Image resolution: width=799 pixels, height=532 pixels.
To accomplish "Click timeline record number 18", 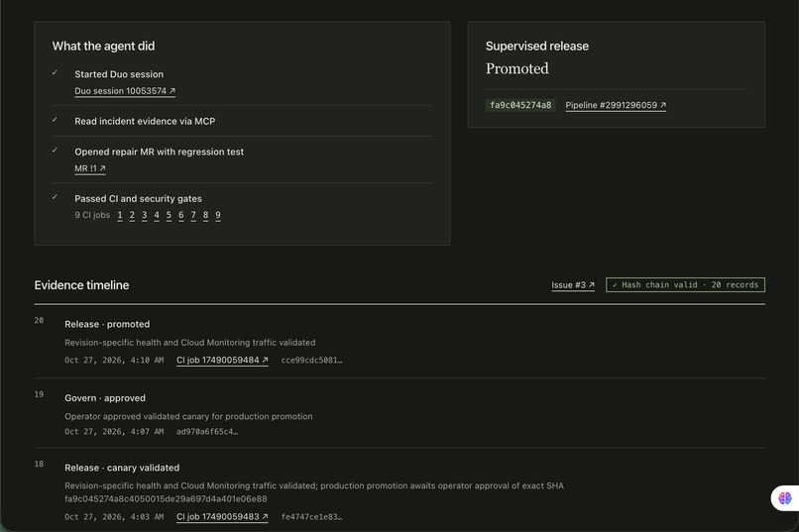I will tap(39, 464).
